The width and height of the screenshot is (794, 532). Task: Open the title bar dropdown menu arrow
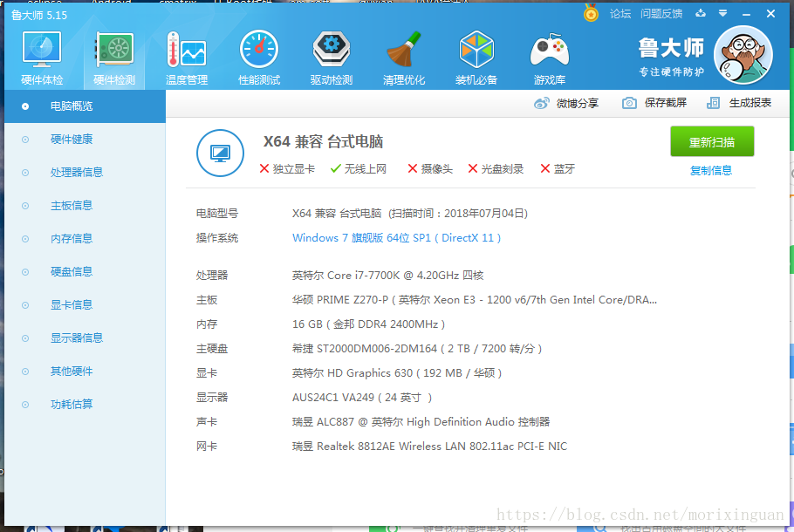(723, 13)
